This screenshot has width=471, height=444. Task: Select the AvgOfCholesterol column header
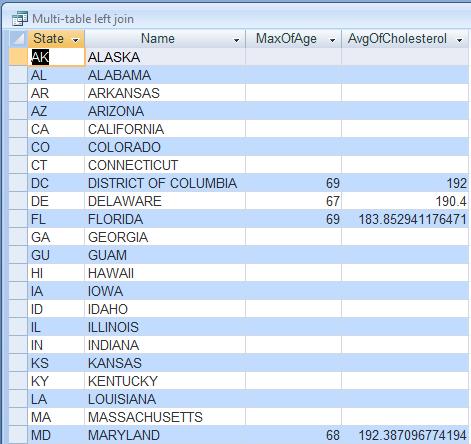tap(405, 39)
